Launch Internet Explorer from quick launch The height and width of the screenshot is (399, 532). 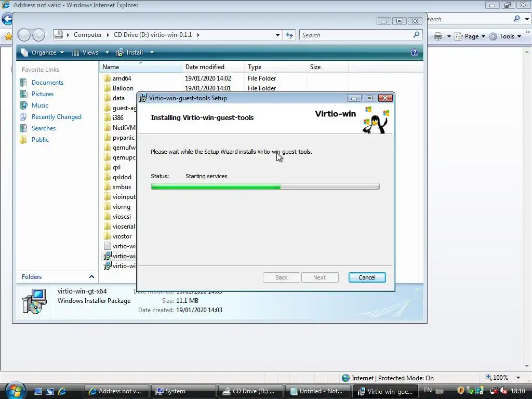click(62, 391)
